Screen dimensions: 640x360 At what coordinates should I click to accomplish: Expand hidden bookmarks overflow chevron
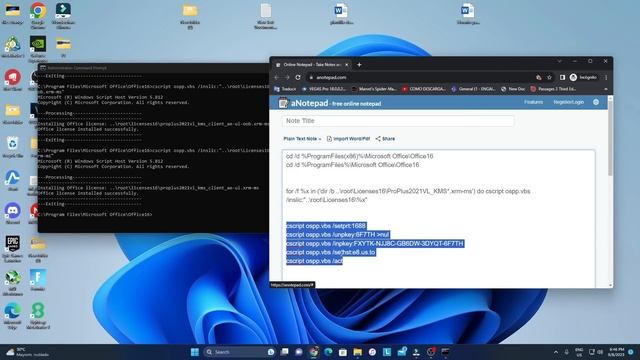(606, 89)
